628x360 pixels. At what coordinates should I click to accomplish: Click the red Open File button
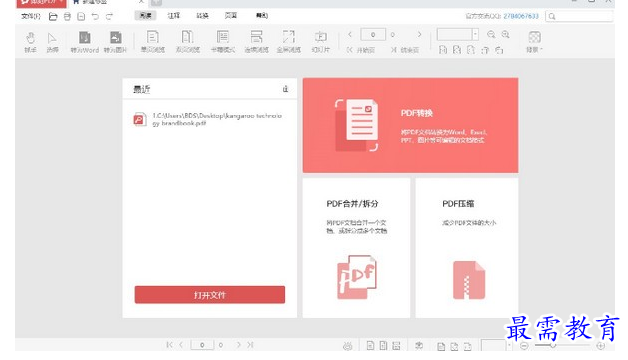[210, 295]
